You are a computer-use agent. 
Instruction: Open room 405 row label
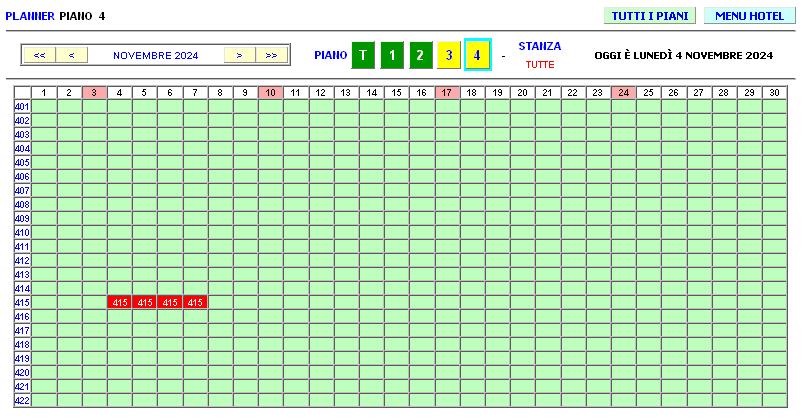tap(22, 162)
